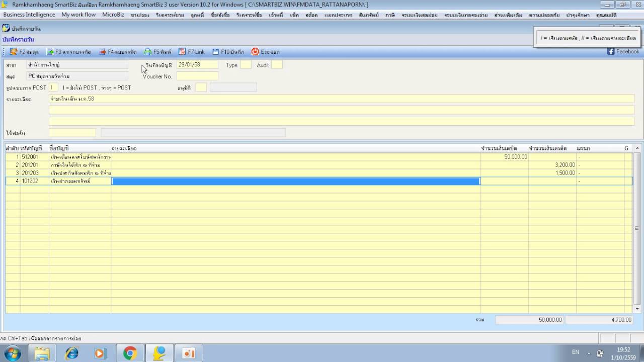The height and width of the screenshot is (362, 644).
Task: Click the F2 journal book toolbar button
Action: pos(24,52)
